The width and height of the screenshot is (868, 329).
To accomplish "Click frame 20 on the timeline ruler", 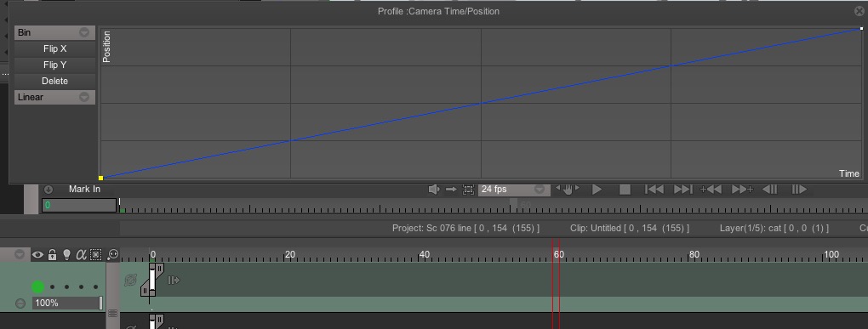I will (289, 254).
